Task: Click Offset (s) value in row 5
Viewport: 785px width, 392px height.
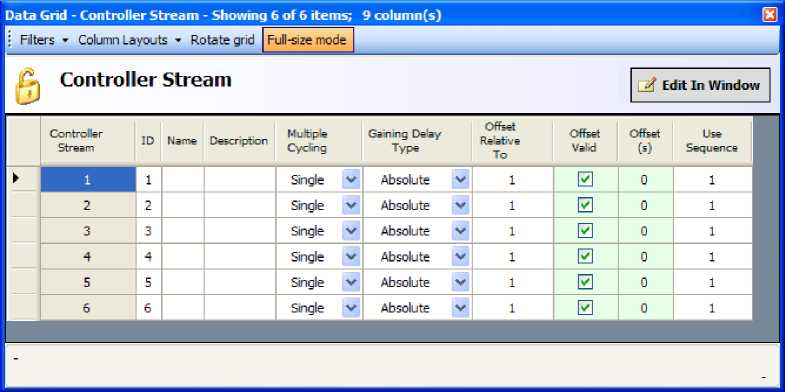Action: pos(645,282)
